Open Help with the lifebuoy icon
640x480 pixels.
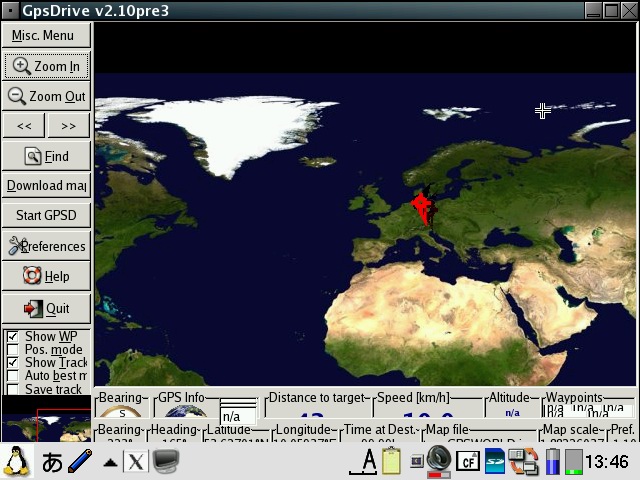pyautogui.click(x=46, y=276)
